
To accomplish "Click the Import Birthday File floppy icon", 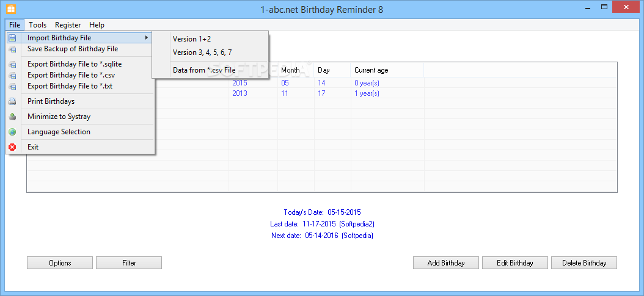I will point(12,38).
